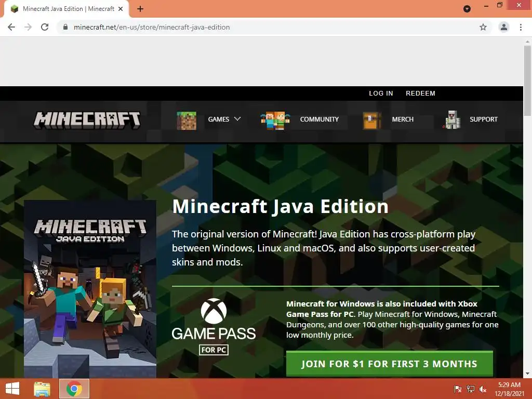This screenshot has height=399, width=532.
Task: Select the Minecraft Java Edition tab
Action: click(66, 9)
